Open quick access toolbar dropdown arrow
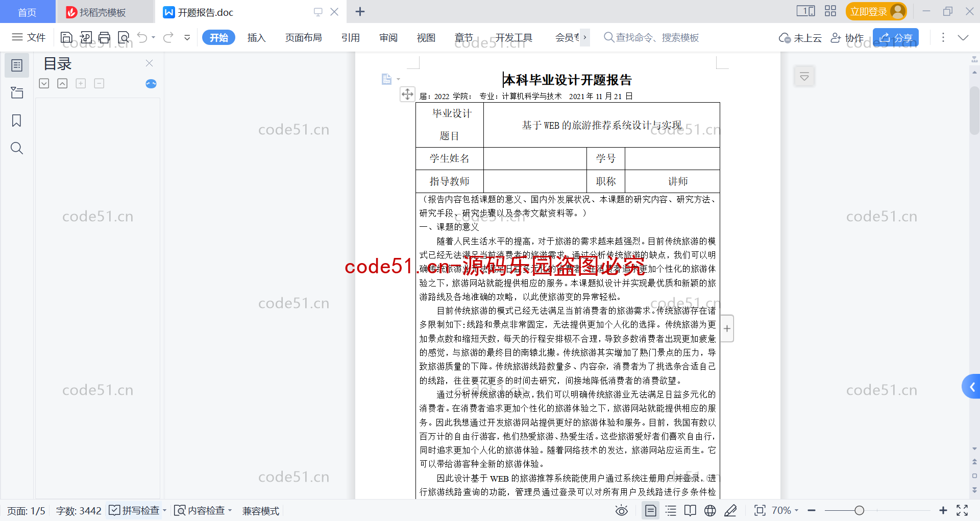980x521 pixels. [x=187, y=37]
